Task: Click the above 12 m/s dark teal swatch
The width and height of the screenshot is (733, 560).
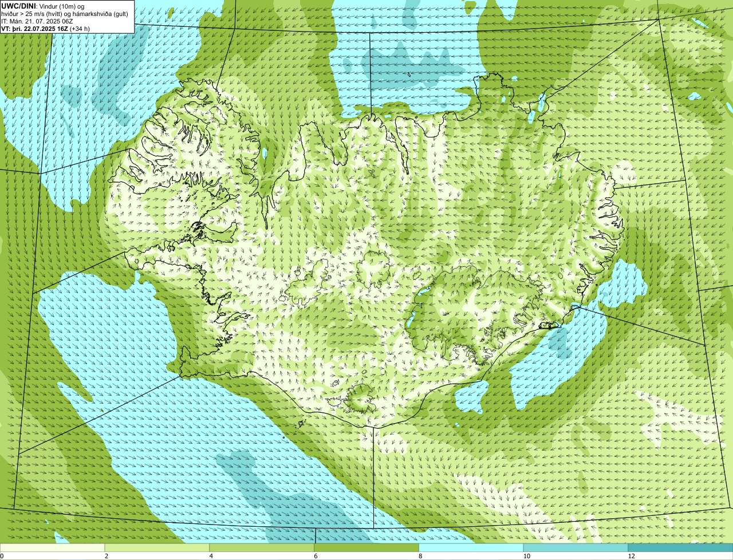Action: (680, 548)
